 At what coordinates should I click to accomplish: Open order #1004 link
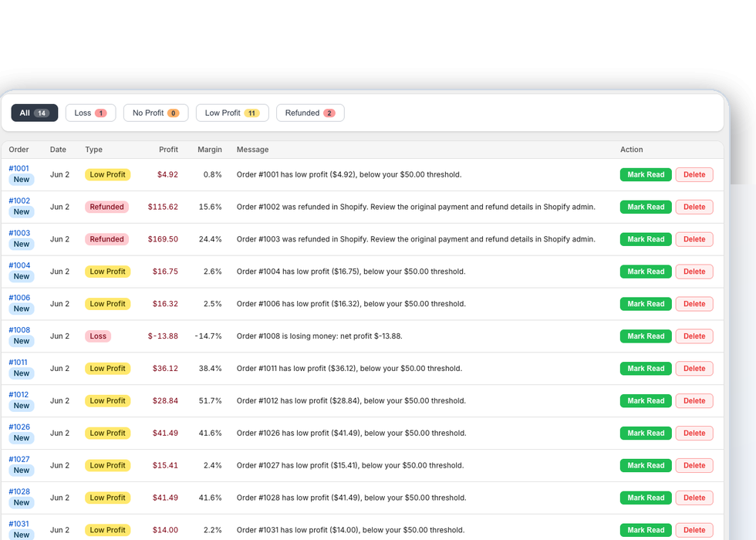coord(19,265)
